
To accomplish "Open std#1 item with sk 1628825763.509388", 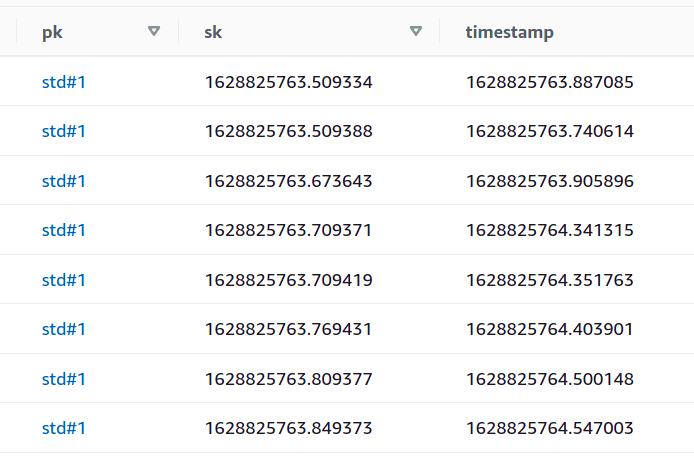I will tap(64, 131).
